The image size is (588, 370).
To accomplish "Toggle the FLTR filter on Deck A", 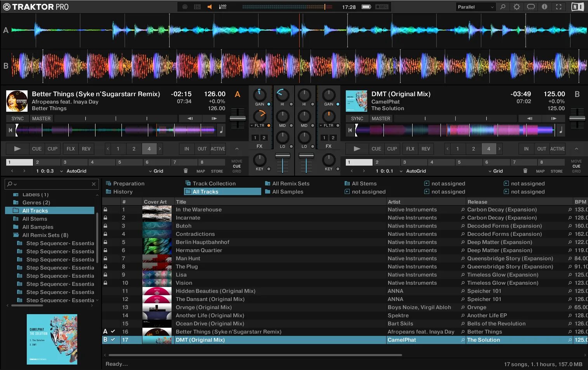I will click(269, 126).
